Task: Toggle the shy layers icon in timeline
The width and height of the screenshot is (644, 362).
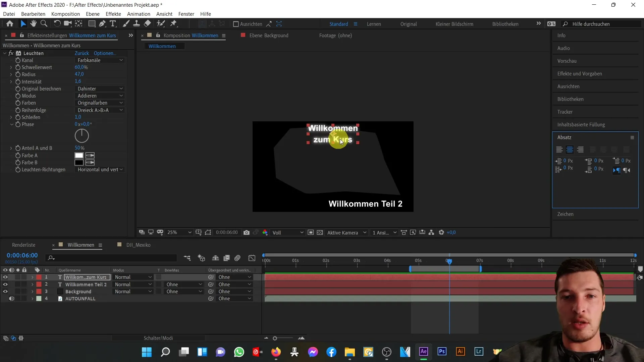Action: click(x=216, y=258)
